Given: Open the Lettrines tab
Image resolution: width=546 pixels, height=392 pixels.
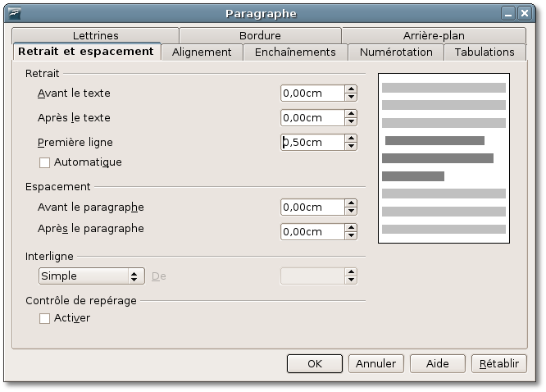Looking at the screenshot, I should point(95,35).
